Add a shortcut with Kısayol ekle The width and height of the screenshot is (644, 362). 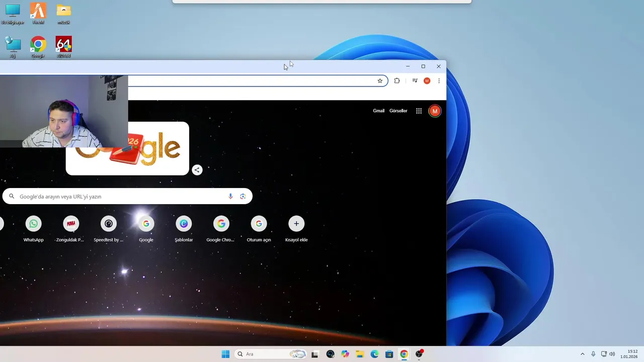click(x=296, y=229)
